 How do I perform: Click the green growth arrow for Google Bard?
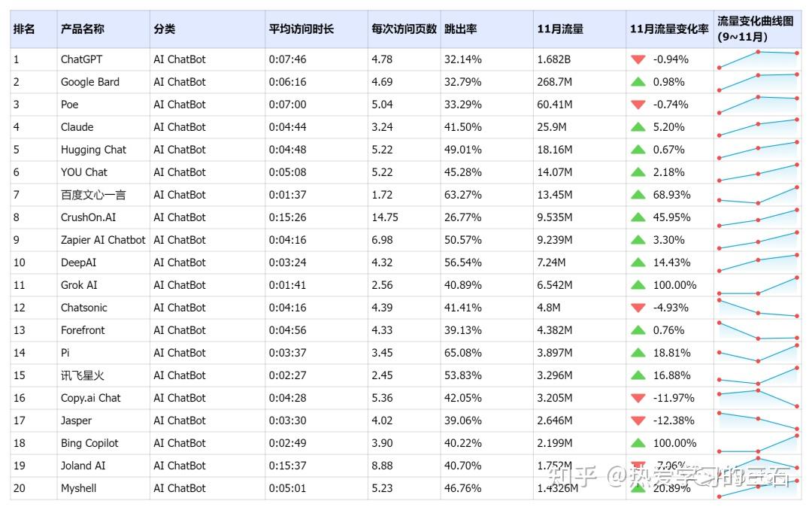pos(638,82)
